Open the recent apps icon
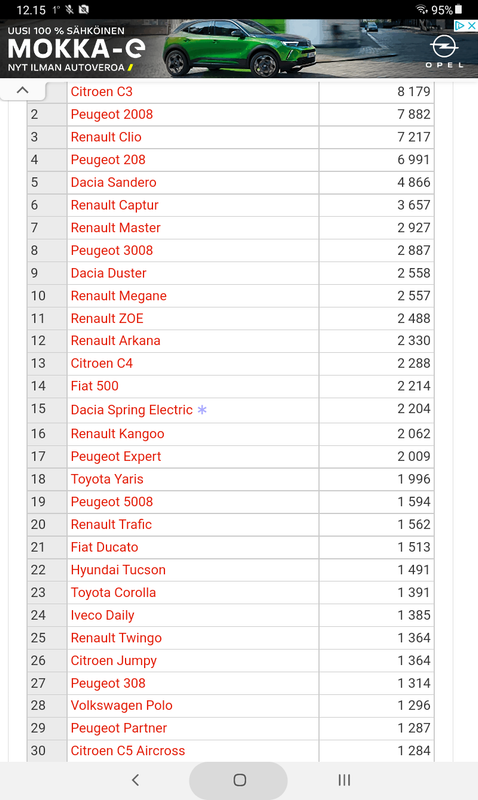 point(344,780)
